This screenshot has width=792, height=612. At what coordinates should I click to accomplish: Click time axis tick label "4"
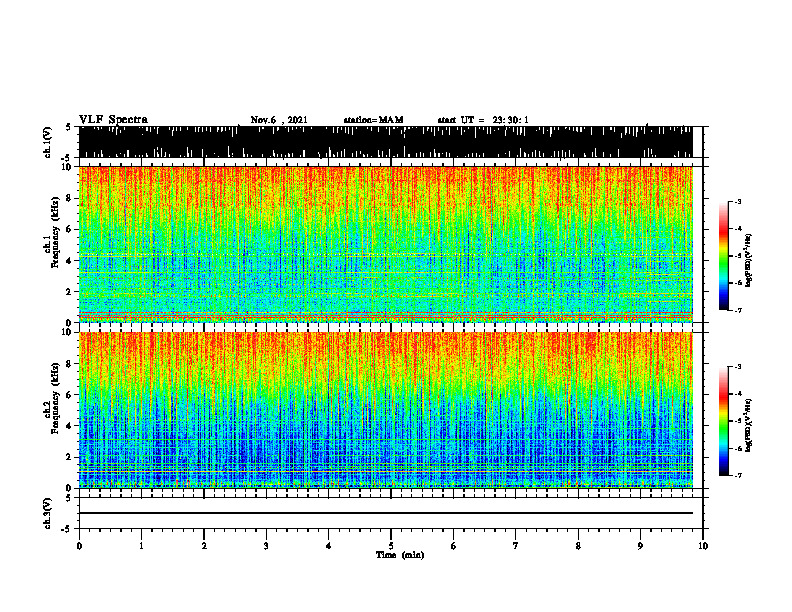[329, 546]
